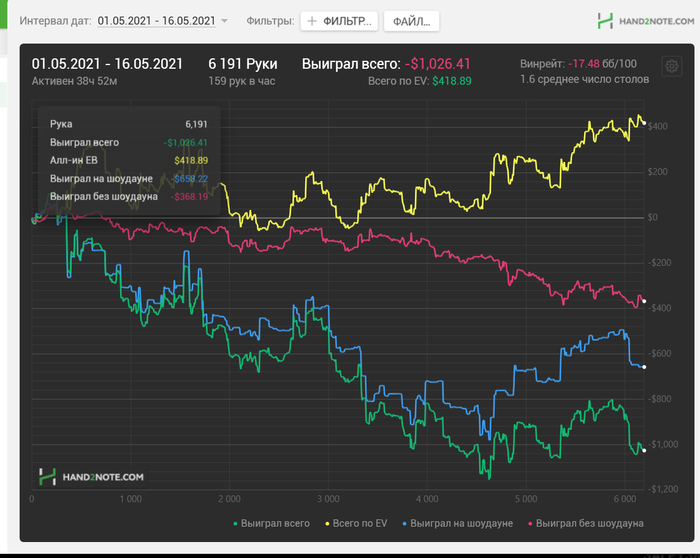Click the 'ФАЙЛ...' button

coord(412,21)
